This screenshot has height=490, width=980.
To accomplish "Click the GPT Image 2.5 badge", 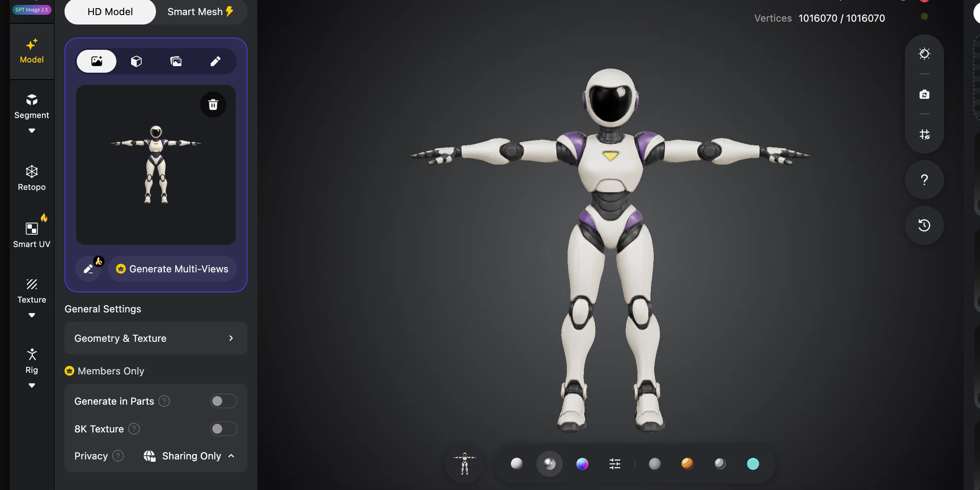I will pos(32,9).
